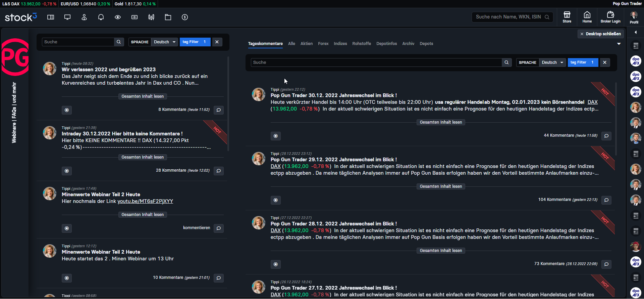Read full content of 'Pop Gun Trader 30.12.' post
This screenshot has width=644, height=299.
[x=441, y=122]
